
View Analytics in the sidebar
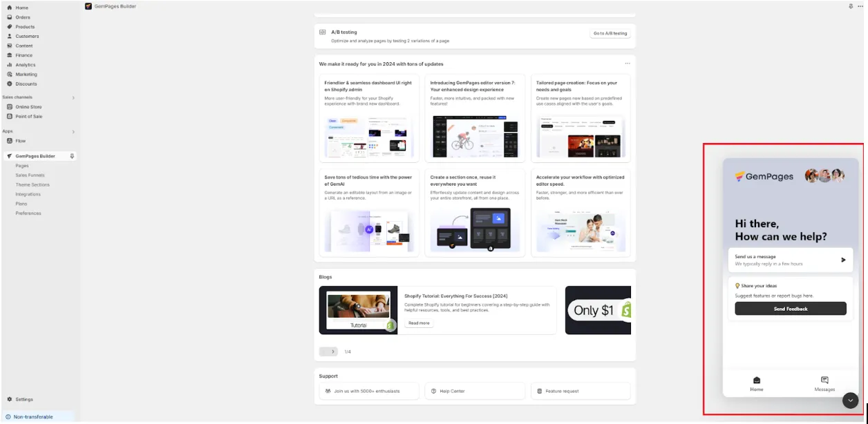(x=26, y=65)
